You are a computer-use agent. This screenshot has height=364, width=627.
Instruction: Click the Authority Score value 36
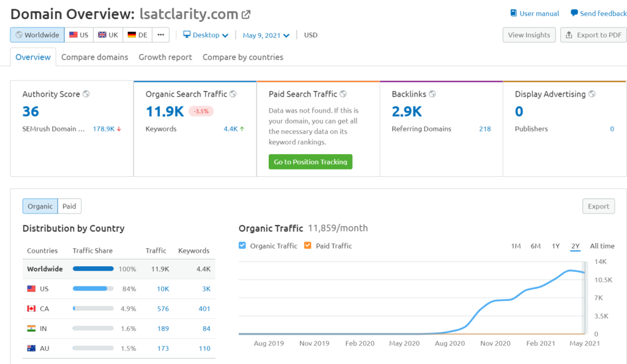coord(31,111)
